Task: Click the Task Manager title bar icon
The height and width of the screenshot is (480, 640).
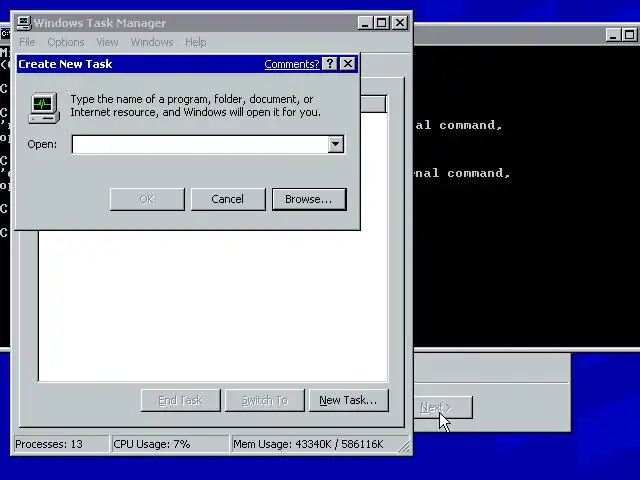Action: 23,23
